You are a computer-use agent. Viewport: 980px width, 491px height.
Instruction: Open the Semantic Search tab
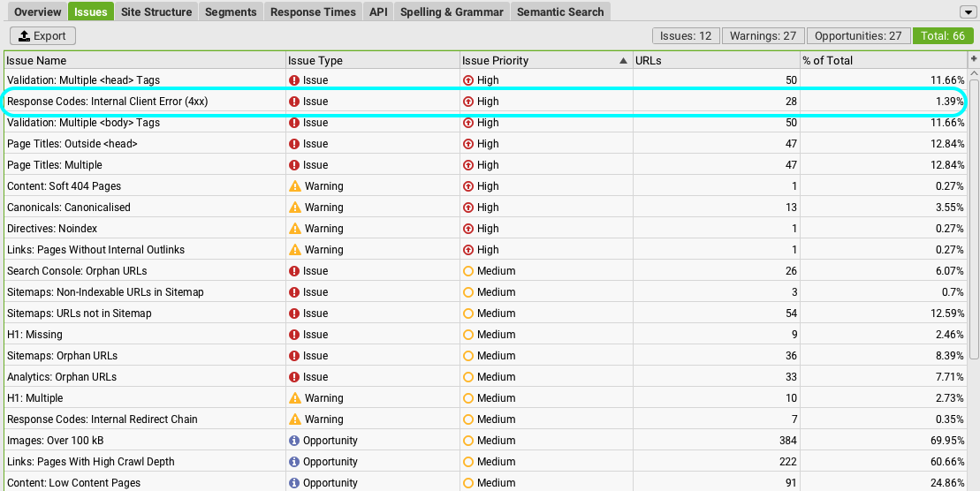click(x=560, y=11)
